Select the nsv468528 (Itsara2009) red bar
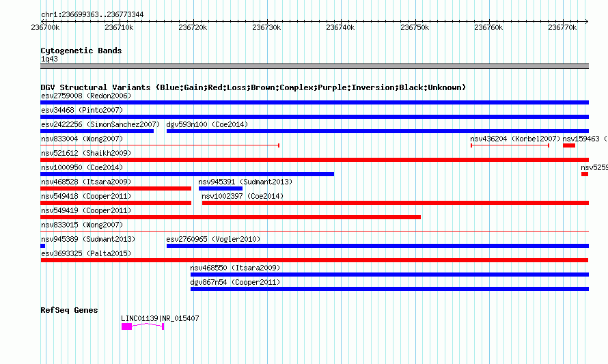This screenshot has width=608, height=364. pos(116,188)
